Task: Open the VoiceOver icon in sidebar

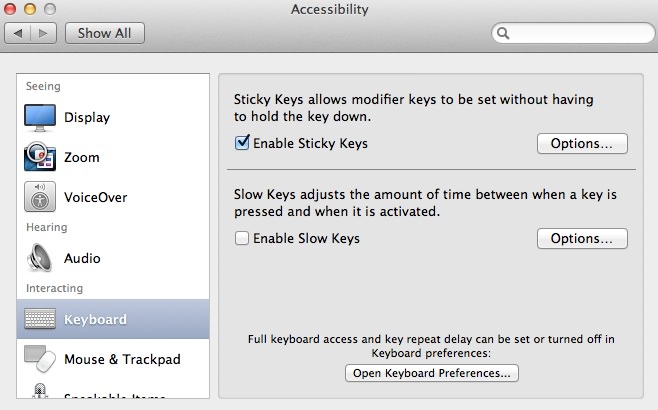Action: (x=41, y=197)
